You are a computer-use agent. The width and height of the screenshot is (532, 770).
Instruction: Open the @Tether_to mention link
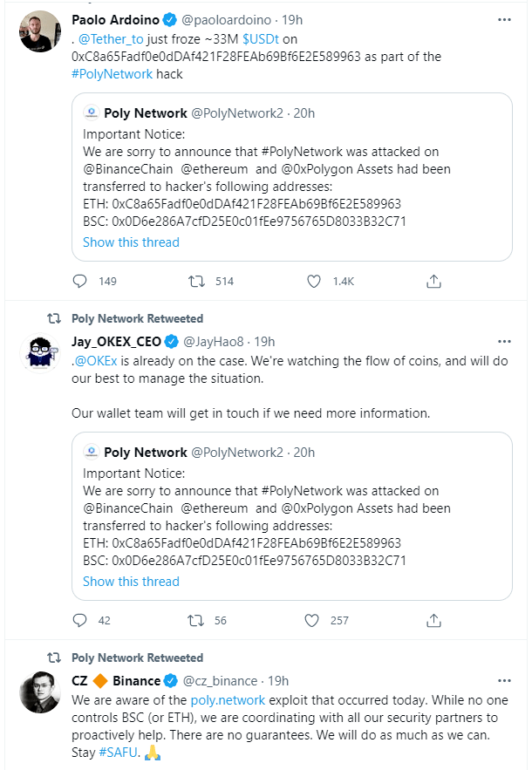pos(110,39)
